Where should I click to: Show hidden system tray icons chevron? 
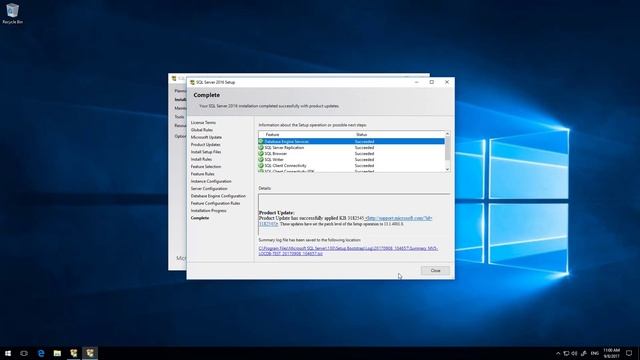click(x=558, y=353)
